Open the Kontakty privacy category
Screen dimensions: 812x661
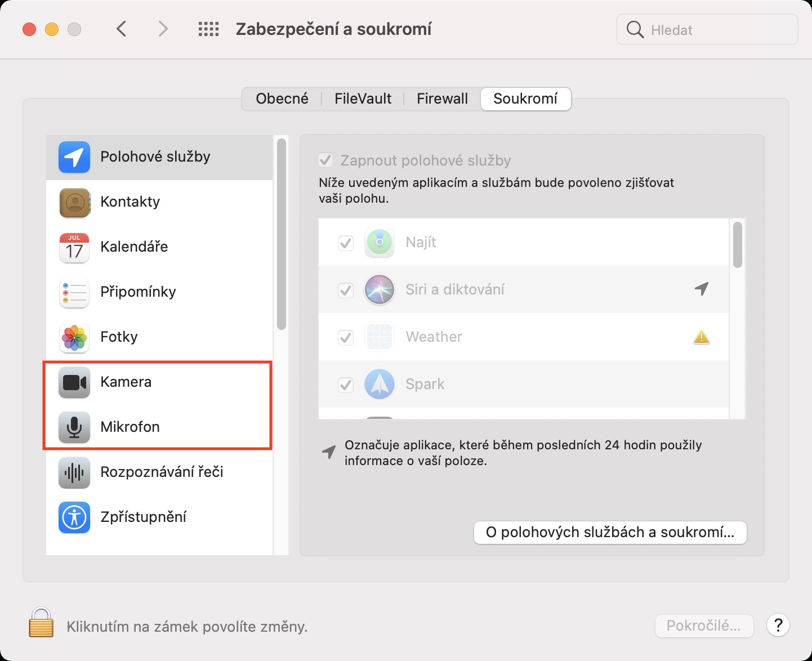point(130,202)
